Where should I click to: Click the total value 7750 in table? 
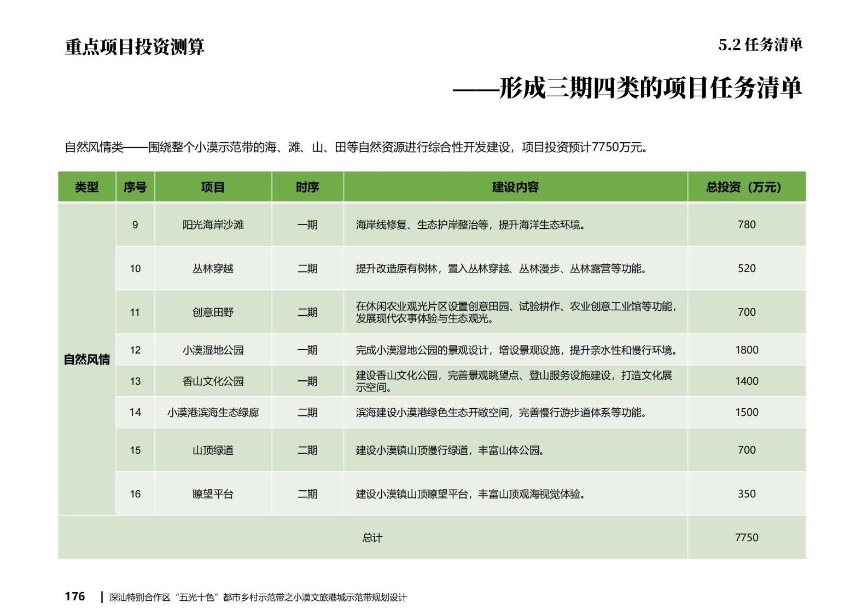click(x=747, y=538)
